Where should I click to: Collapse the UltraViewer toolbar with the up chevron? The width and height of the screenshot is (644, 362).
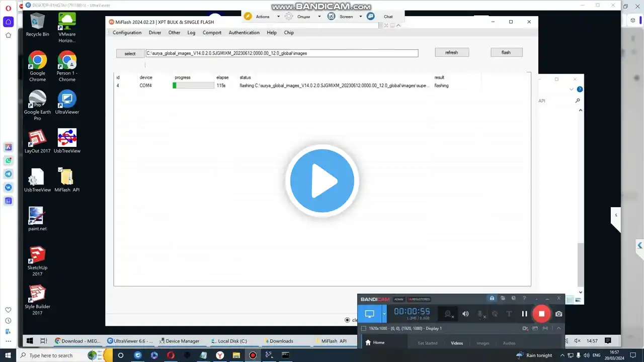tap(399, 25)
